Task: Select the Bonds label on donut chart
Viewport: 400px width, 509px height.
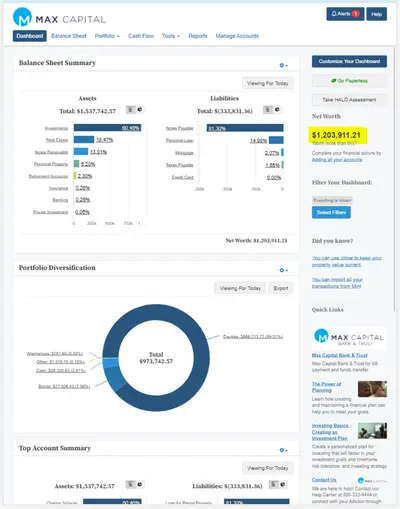Action: [x=64, y=386]
